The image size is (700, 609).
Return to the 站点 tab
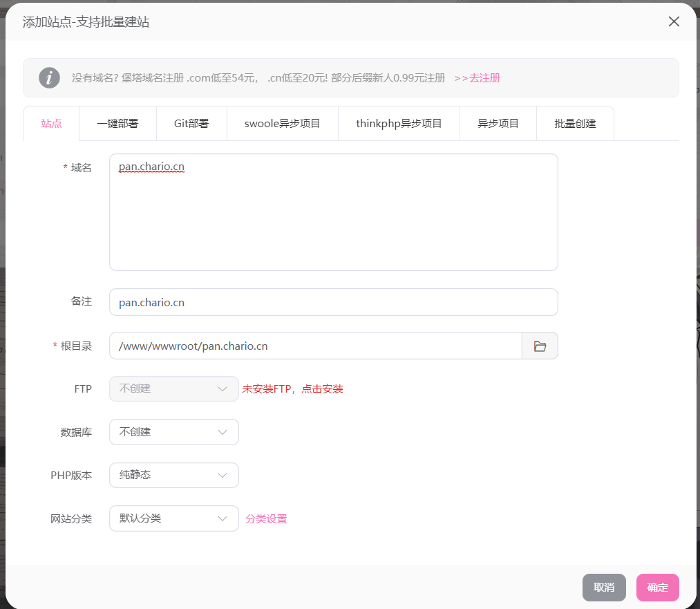coord(50,123)
